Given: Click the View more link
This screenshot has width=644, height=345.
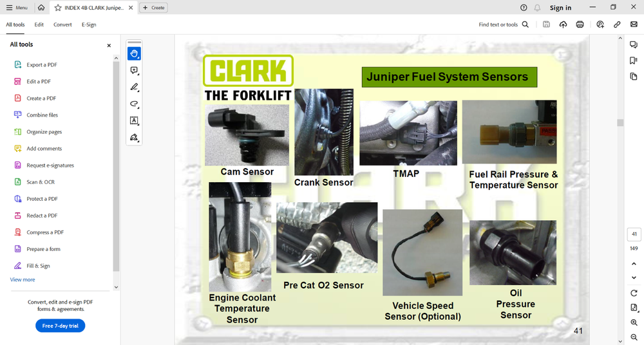Looking at the screenshot, I should point(23,280).
